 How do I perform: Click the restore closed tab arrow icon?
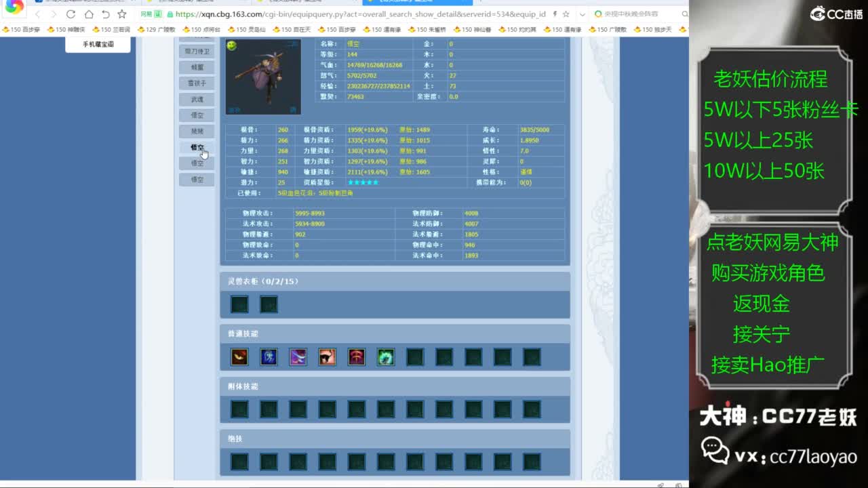click(x=105, y=14)
